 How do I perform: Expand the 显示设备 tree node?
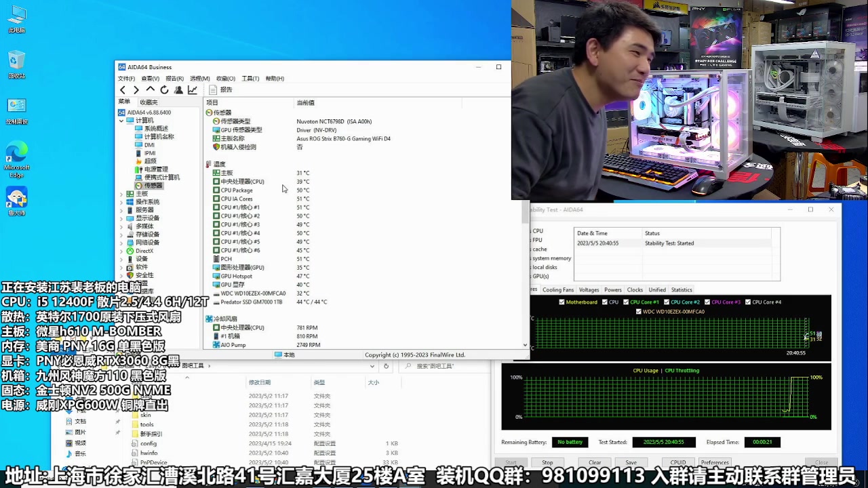point(121,218)
